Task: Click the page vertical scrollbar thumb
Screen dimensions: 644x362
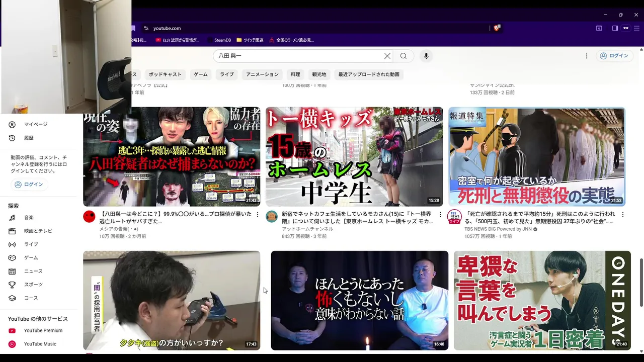Action: [x=641, y=283]
